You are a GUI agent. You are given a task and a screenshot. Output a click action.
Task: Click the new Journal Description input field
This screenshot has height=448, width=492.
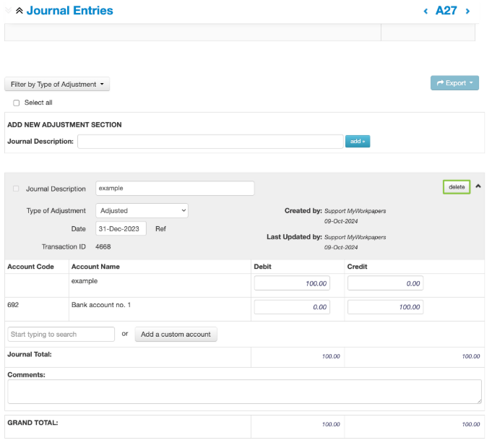tap(210, 142)
